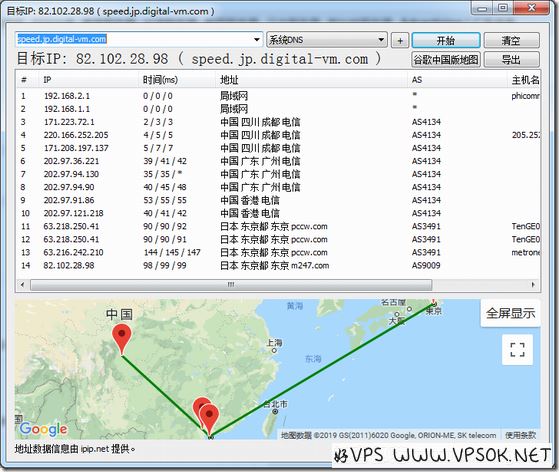The image size is (559, 472).
Task: Select hop 8 IP 202.97.94.90
Action: click(69, 187)
